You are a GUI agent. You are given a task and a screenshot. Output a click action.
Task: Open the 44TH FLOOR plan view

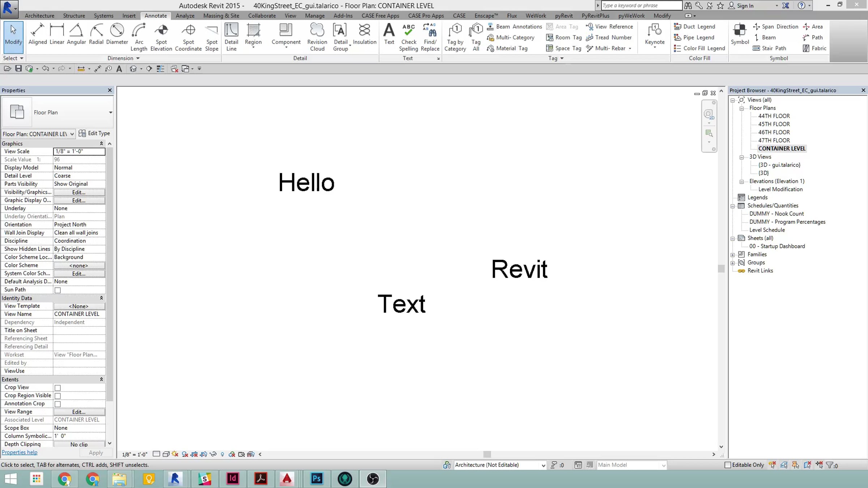coord(774,116)
